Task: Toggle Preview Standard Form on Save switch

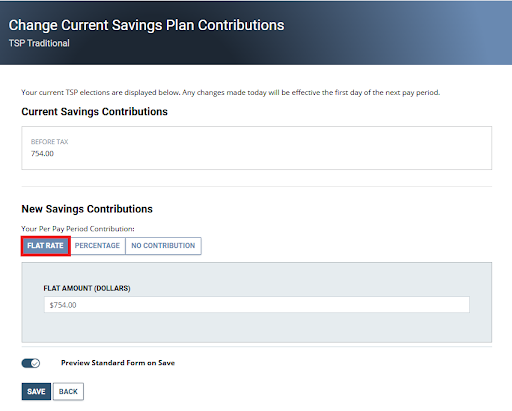Action: 31,363
